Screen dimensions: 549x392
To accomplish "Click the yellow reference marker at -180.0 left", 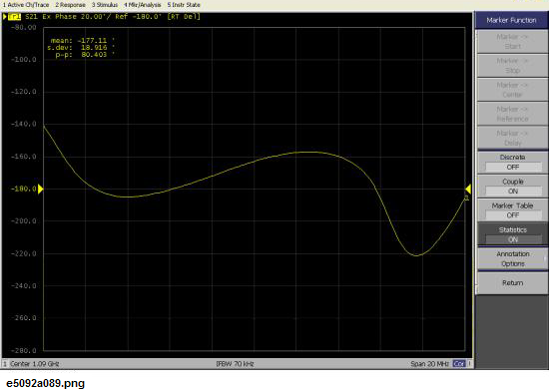I will pos(40,189).
